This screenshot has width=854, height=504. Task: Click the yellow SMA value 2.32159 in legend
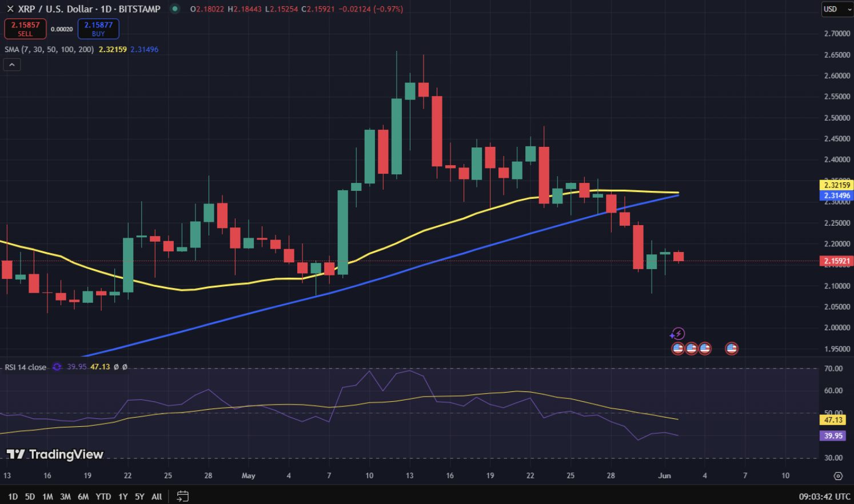point(113,50)
